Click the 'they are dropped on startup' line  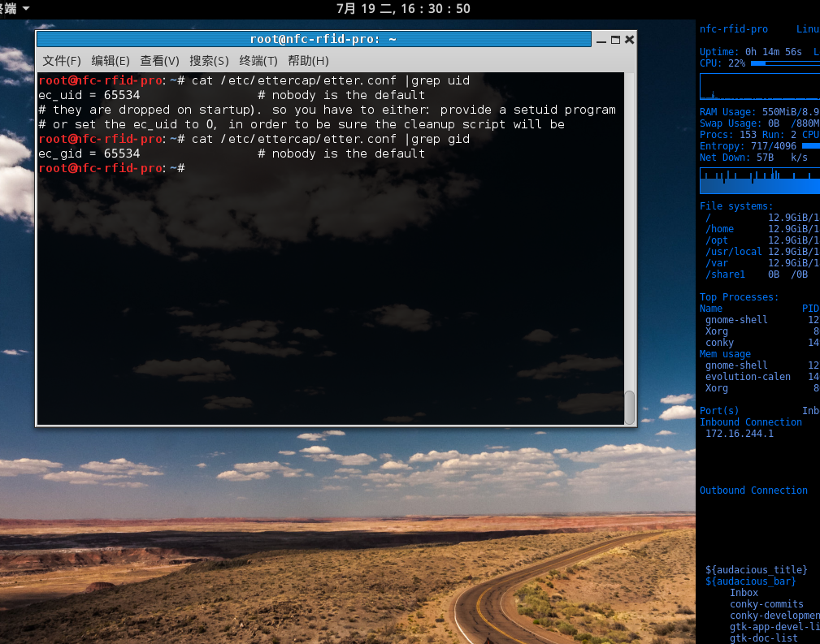328,110
